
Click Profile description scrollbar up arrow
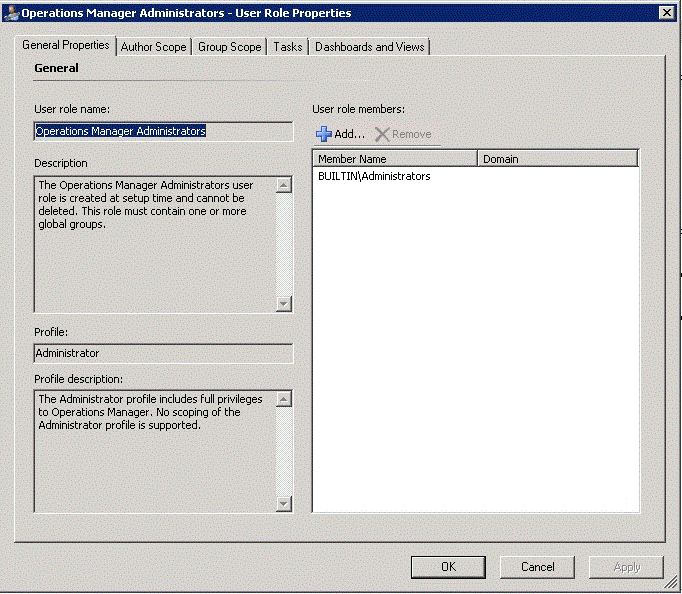pyautogui.click(x=284, y=399)
